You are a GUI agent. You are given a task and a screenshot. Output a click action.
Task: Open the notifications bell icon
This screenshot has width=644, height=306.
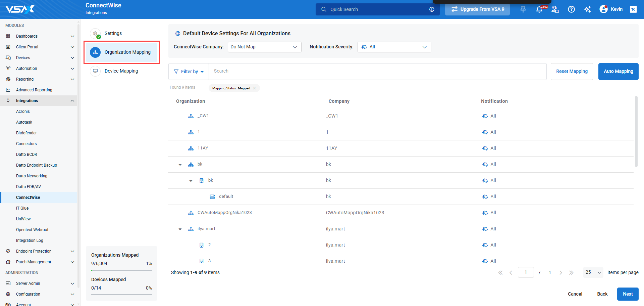click(x=539, y=9)
